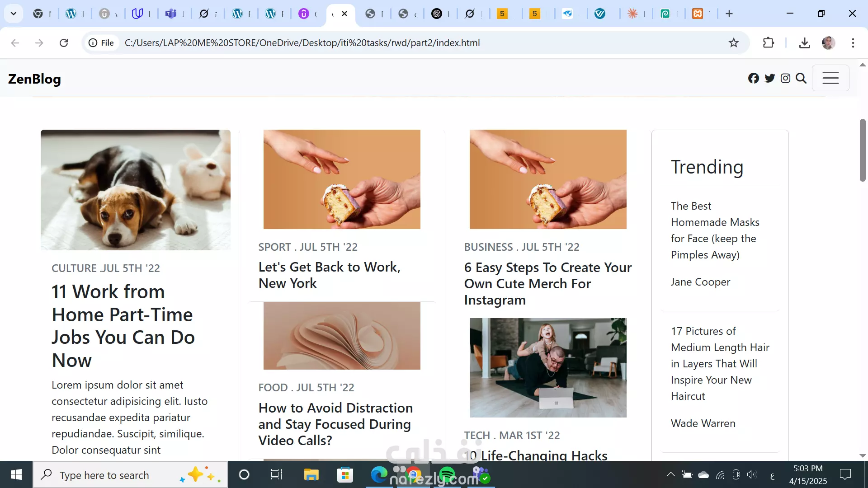The image size is (868, 488).
Task: Expand the tab search dropdown arrow
Action: (14, 14)
